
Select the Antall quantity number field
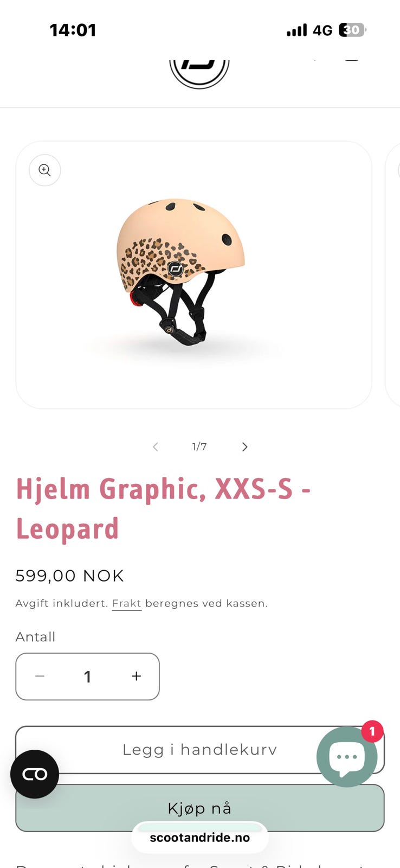tap(87, 676)
